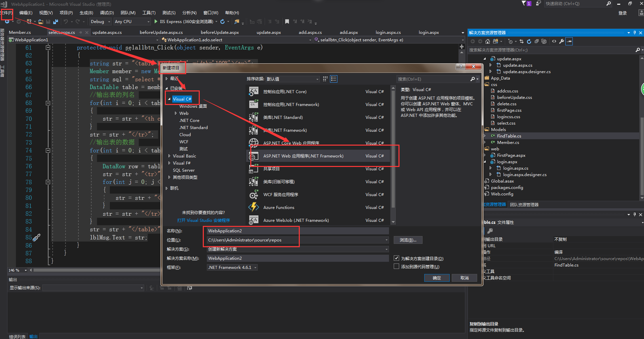Click the Show All Files icon
644x339 pixels.
(544, 41)
